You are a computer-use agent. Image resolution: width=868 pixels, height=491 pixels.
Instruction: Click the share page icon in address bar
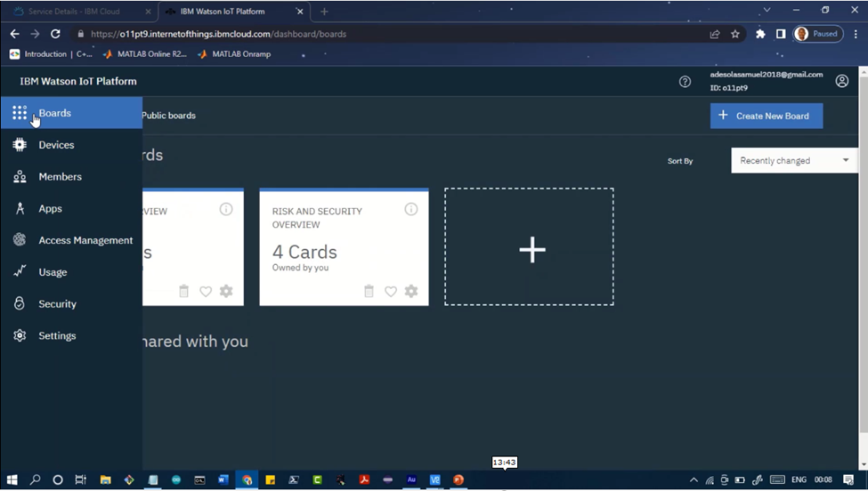tap(715, 35)
